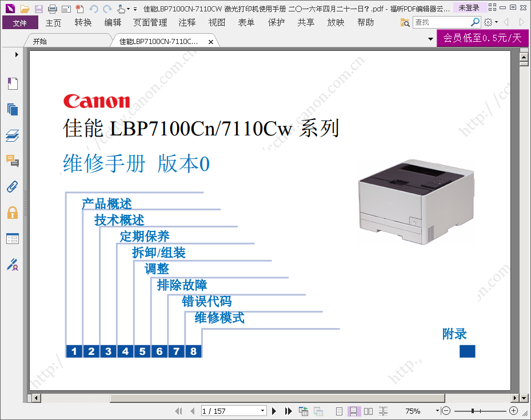Screen dimensions: 531x420
Task: Open the Page Thumbnails panel
Action: tap(13, 109)
